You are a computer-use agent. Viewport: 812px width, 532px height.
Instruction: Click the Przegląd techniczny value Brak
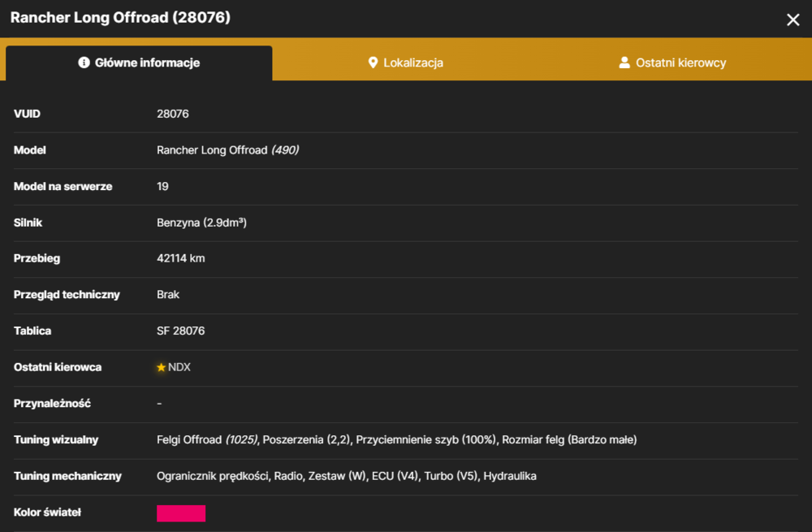click(168, 295)
